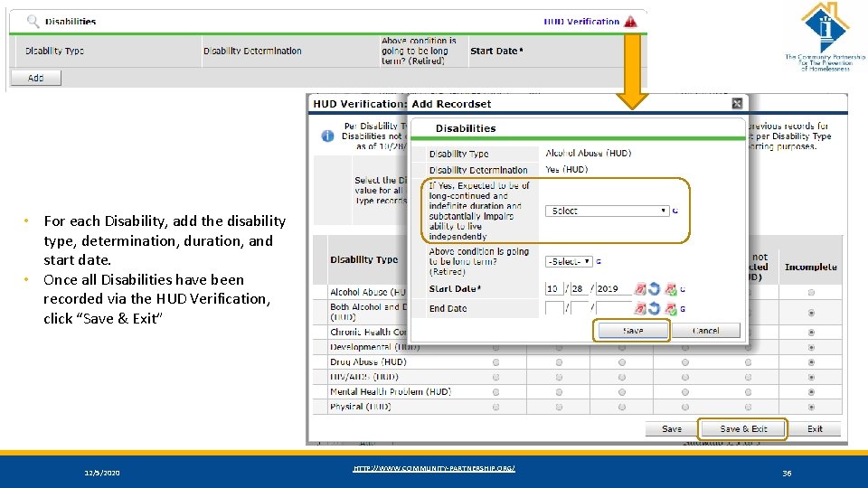Close the Add Recordset dialog with X
The height and width of the screenshot is (488, 868).
(737, 103)
